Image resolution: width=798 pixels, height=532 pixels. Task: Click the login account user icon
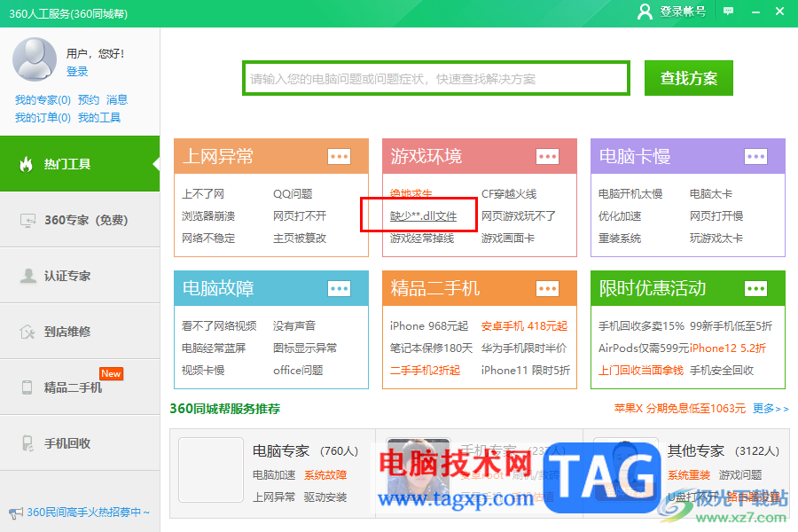pos(645,12)
